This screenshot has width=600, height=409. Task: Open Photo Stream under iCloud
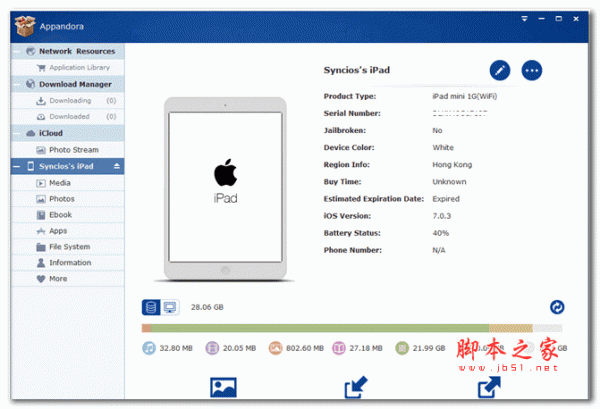click(67, 150)
